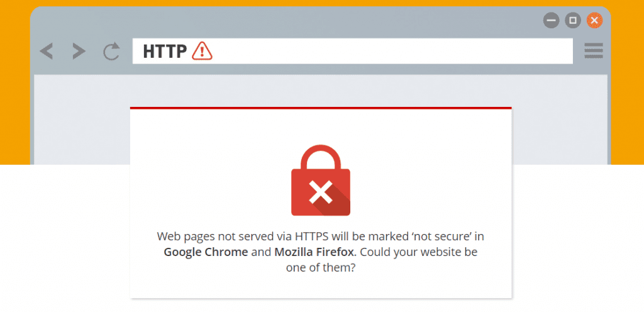Reload the page with refresh icon
This screenshot has height=312, width=644.
point(111,52)
